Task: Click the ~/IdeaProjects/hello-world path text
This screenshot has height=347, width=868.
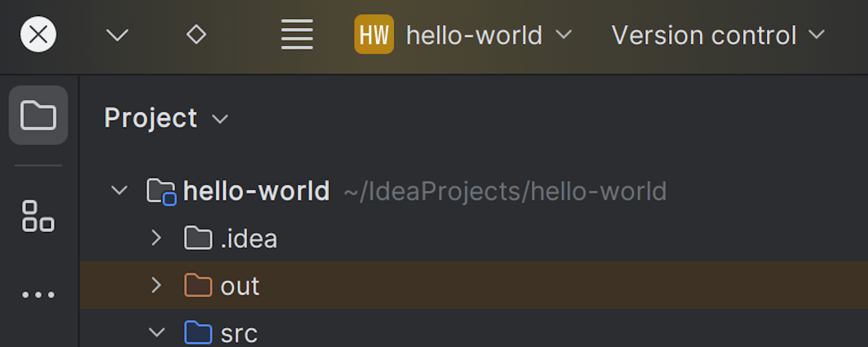Action: coord(505,191)
